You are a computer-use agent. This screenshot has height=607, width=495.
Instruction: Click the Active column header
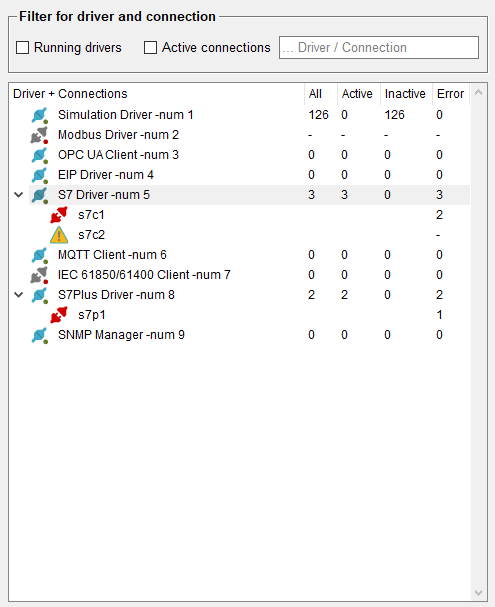click(x=358, y=94)
